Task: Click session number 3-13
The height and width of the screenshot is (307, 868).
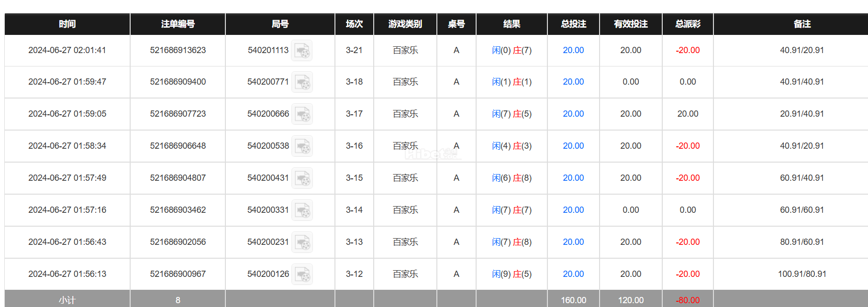Action: click(x=354, y=242)
